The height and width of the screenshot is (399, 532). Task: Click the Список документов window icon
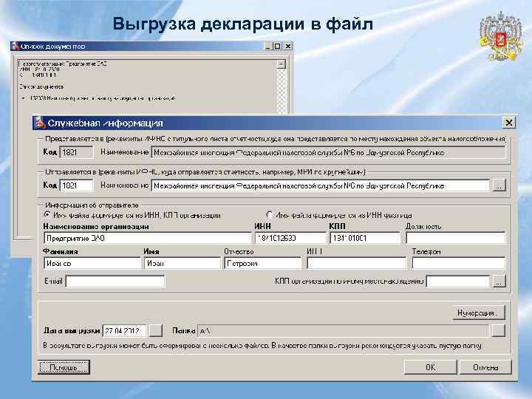click(16, 46)
